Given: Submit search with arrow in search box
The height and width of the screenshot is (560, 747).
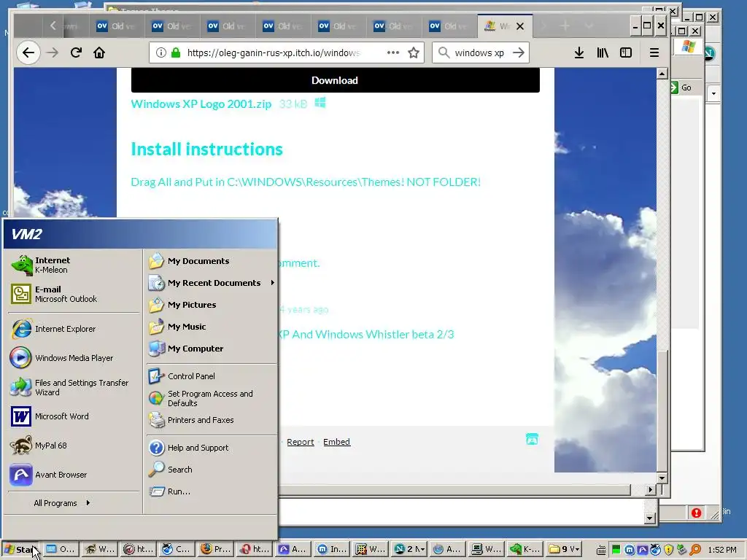Looking at the screenshot, I should [x=519, y=52].
